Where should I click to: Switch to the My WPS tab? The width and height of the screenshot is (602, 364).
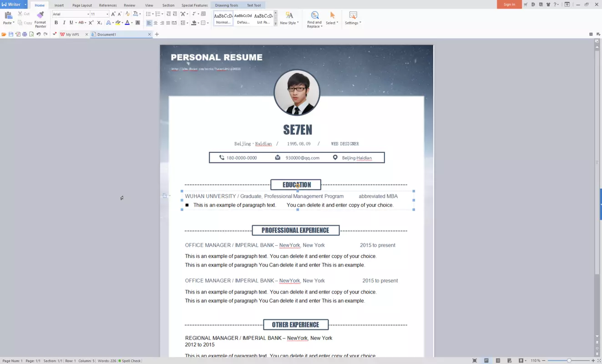[x=72, y=35]
